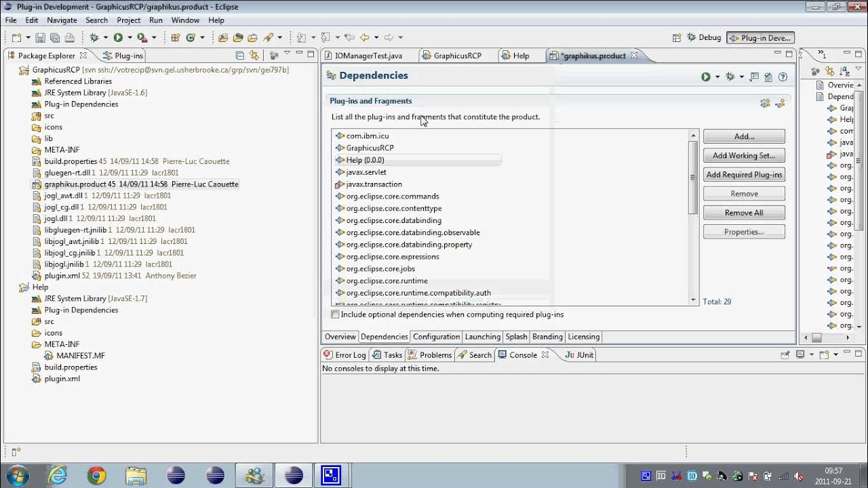The width and height of the screenshot is (868, 488).
Task: Click the green Run icon in main toolbar
Action: 118,37
